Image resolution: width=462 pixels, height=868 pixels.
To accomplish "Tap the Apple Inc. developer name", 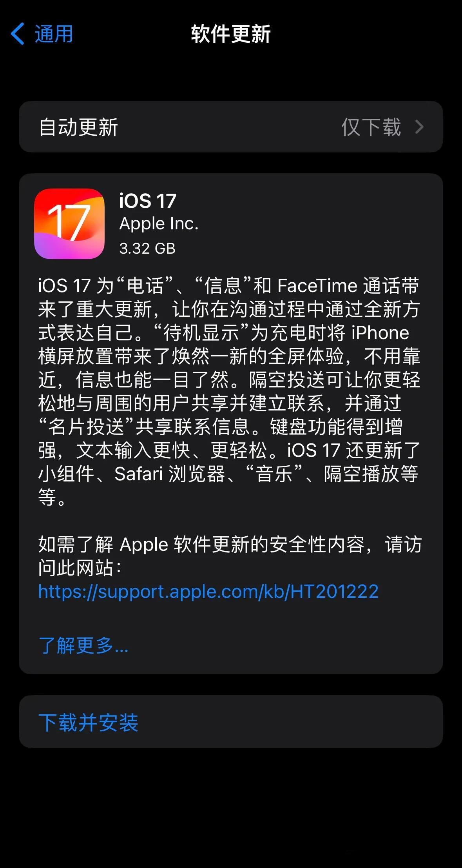I will click(159, 223).
